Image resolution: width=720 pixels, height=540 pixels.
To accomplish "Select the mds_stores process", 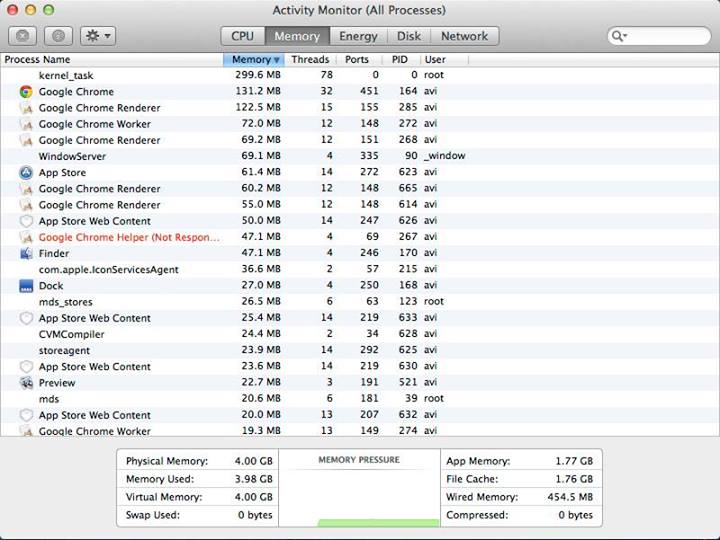I will (x=360, y=302).
